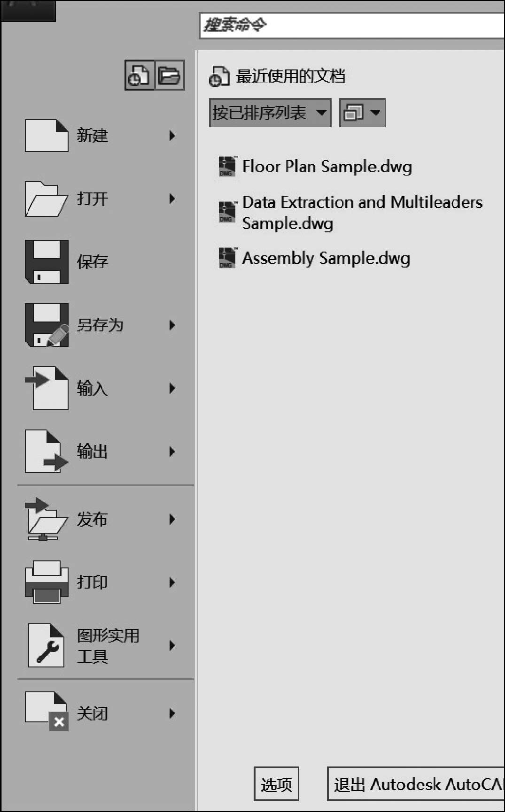Click the 选项 (Options) button
The height and width of the screenshot is (812, 505).
coord(276,784)
